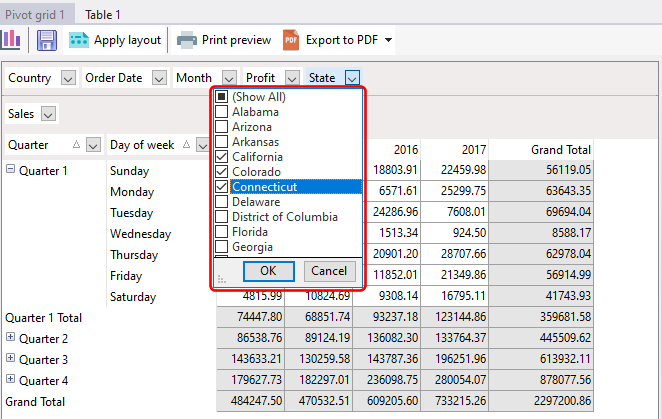Viewport: 662px width, 419px height.
Task: Check the Alabama checkbox
Action: click(221, 112)
